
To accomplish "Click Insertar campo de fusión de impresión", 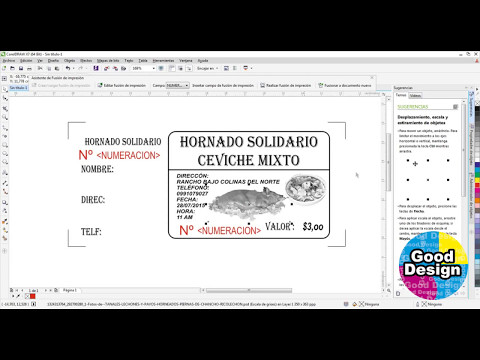I will point(223,85).
